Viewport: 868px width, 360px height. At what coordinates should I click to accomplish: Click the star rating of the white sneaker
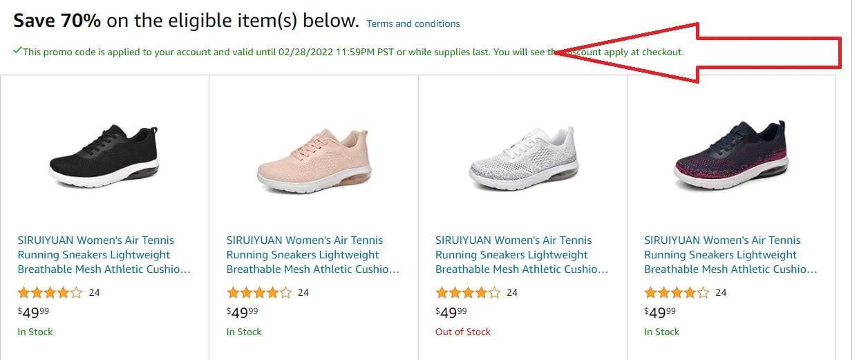point(468,292)
